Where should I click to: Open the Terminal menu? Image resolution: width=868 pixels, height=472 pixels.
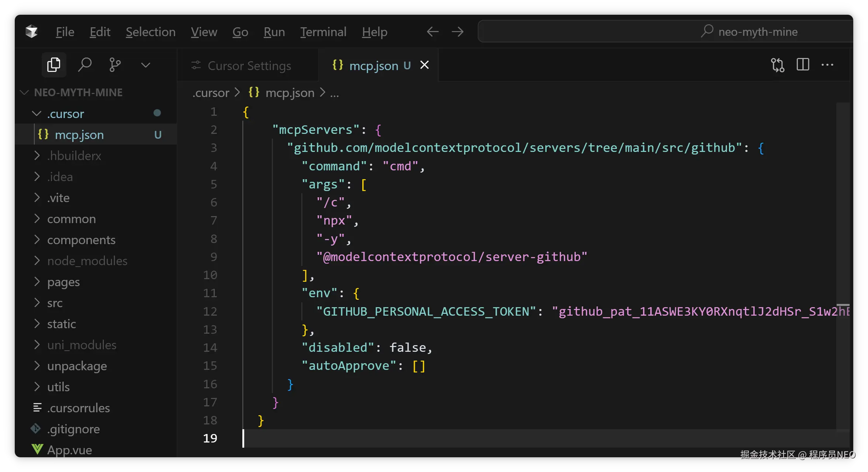click(323, 32)
